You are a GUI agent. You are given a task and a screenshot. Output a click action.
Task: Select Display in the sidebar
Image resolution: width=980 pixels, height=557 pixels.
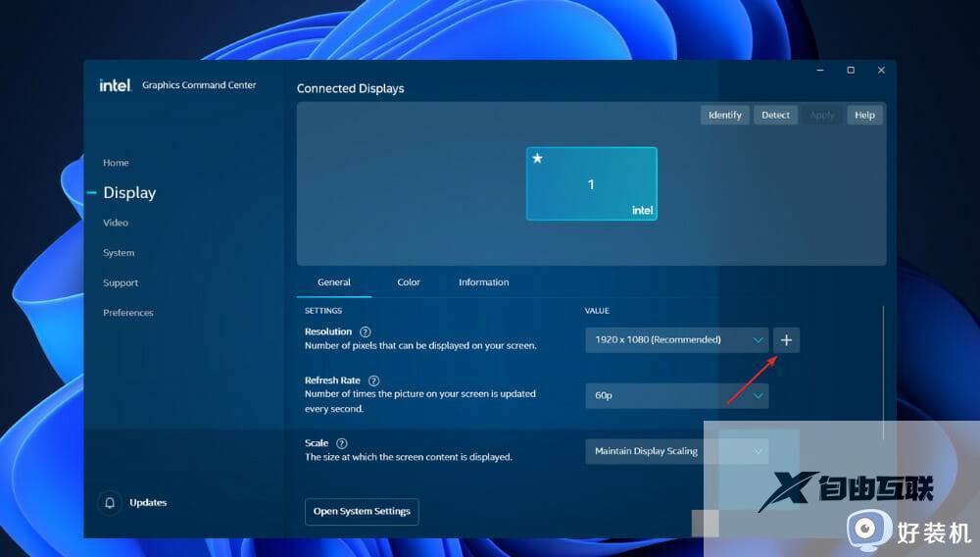[x=129, y=192]
